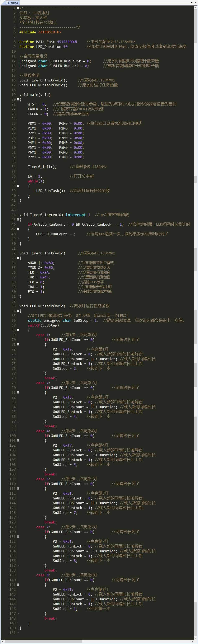The width and height of the screenshot is (198, 644).
Task: Click the 'WTST = 0;' statement
Action: [37, 104]
